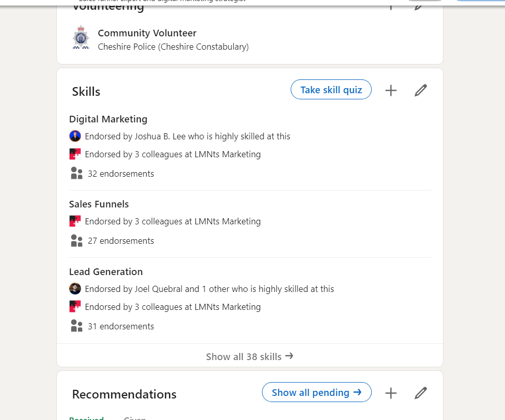Open the Lead Generation skill heading
Screen dimensions: 505x420
[106, 271]
